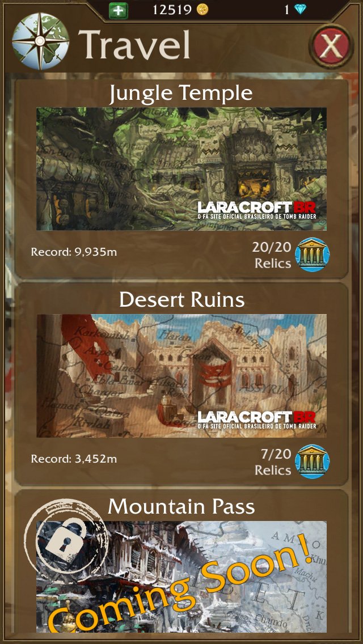Click the compass globe Travel icon
The height and width of the screenshot is (644, 363).
(40, 41)
